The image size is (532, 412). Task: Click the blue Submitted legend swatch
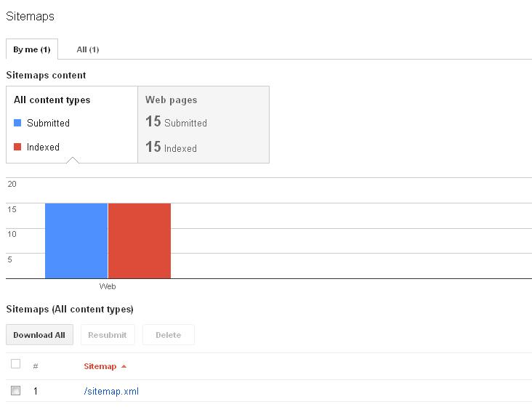click(18, 123)
